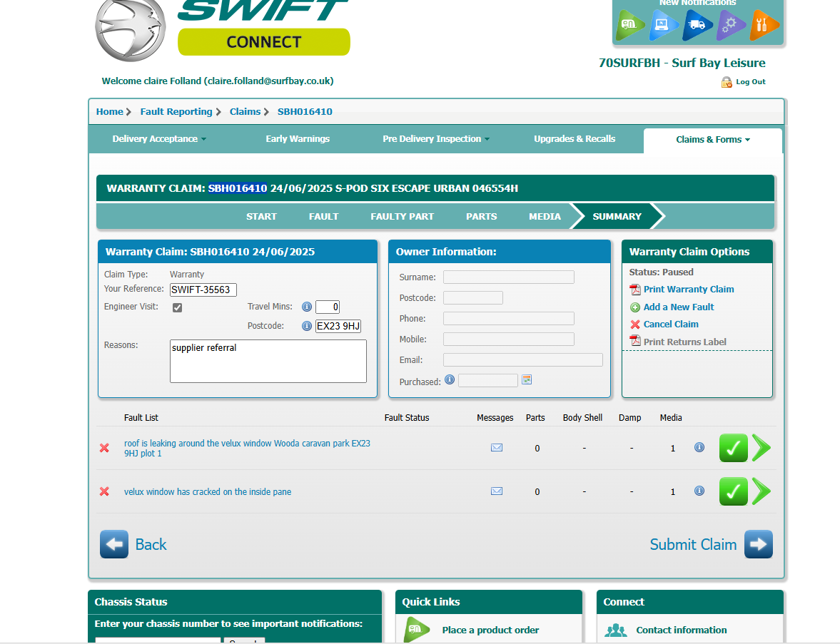Click the Cancel Claim link
840x644 pixels.
672,324
